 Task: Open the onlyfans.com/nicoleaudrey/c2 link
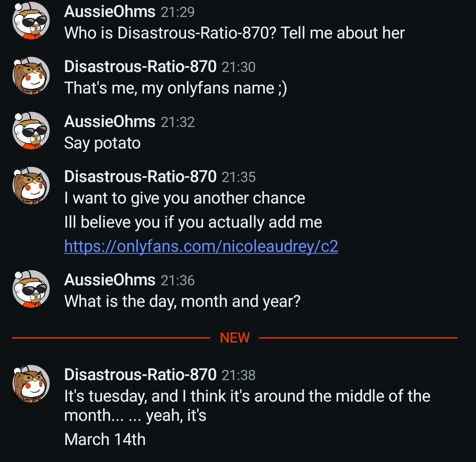201,246
